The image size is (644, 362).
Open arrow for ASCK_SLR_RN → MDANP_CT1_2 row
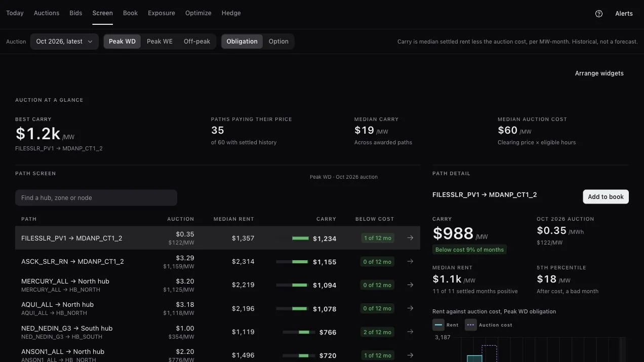[x=410, y=261]
